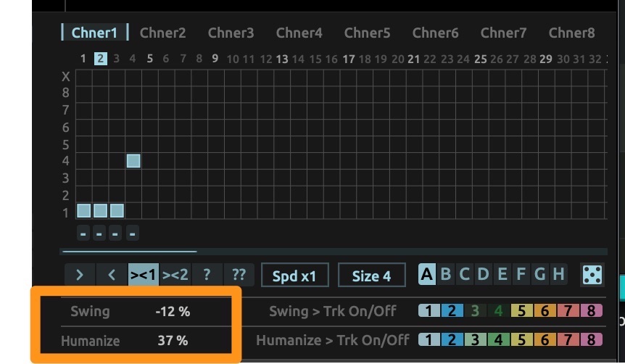
Task: Click the double question mark random button
Action: [239, 276]
